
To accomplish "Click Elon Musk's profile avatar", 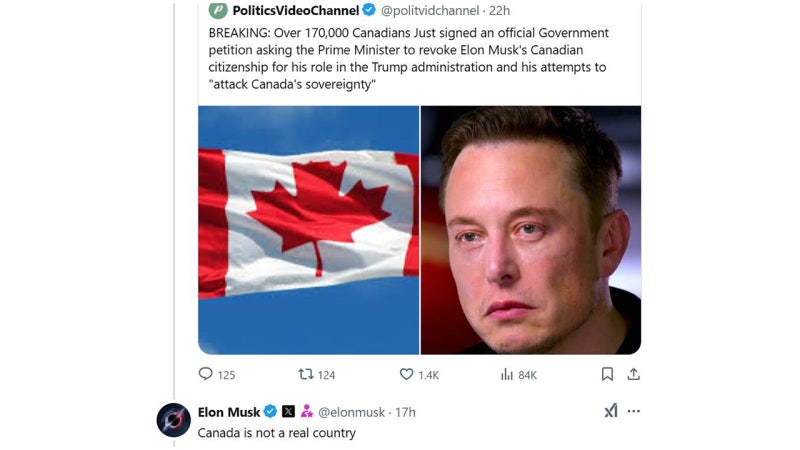I will click(173, 420).
